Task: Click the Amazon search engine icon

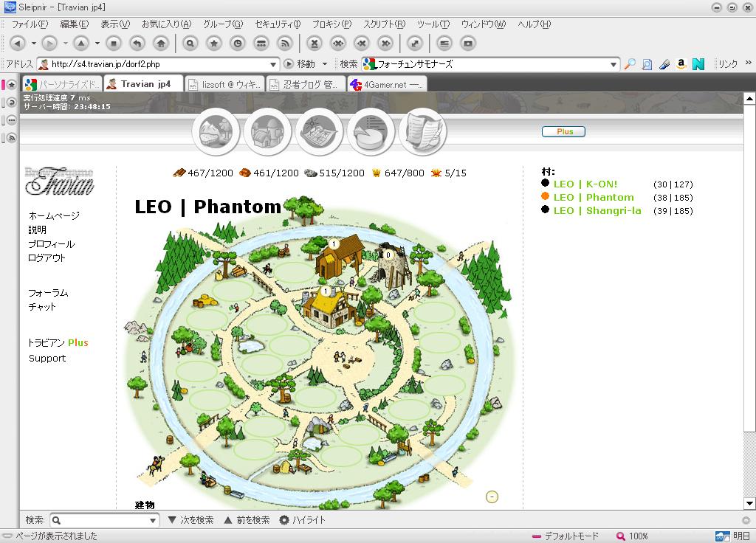Action: [681, 63]
